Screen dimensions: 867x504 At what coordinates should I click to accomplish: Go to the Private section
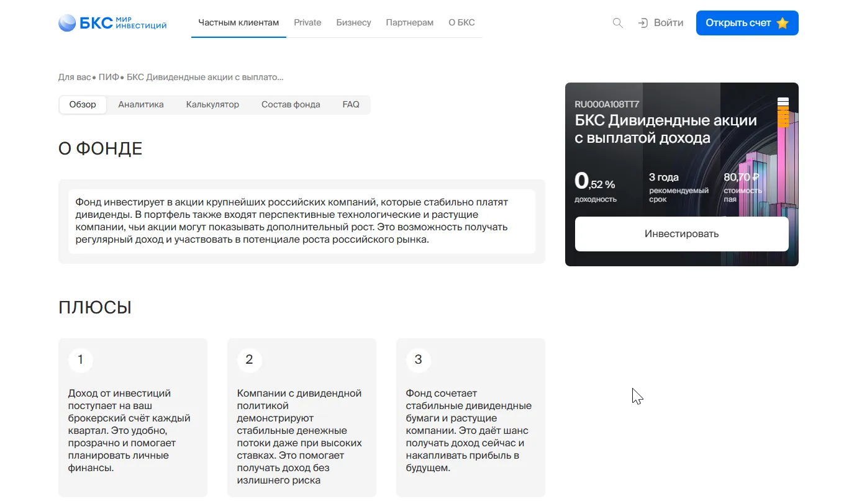[307, 22]
